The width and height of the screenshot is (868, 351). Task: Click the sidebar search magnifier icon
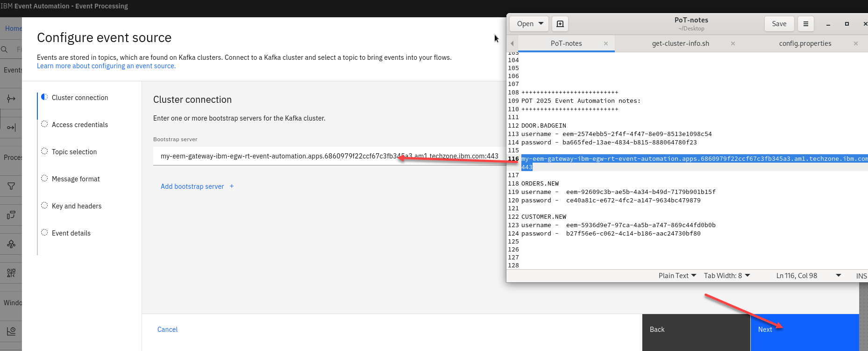tap(5, 50)
